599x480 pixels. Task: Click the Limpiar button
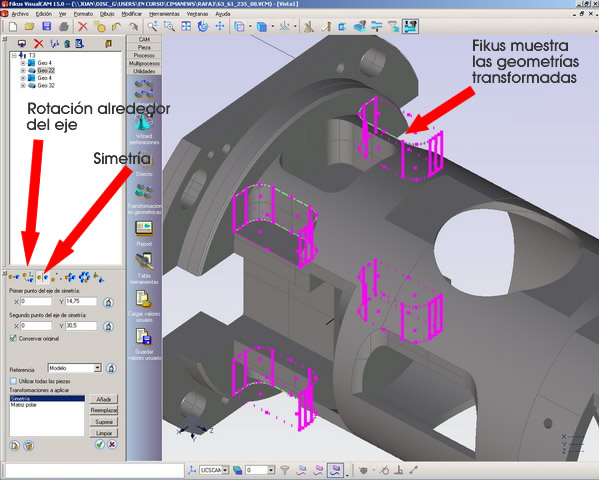(x=104, y=433)
